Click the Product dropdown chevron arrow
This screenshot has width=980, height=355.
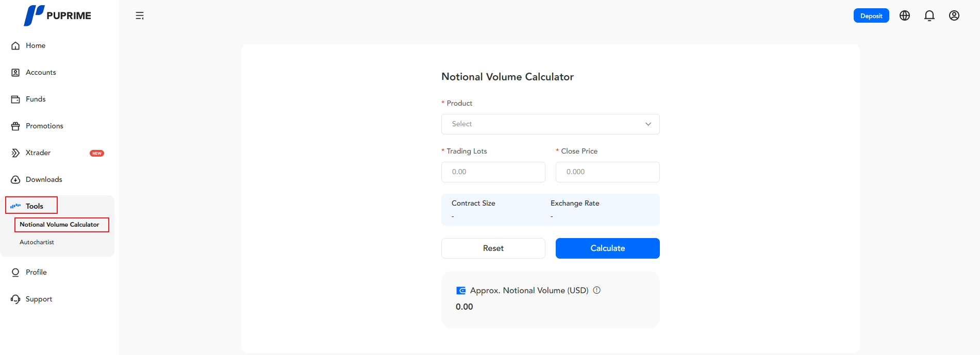tap(648, 124)
